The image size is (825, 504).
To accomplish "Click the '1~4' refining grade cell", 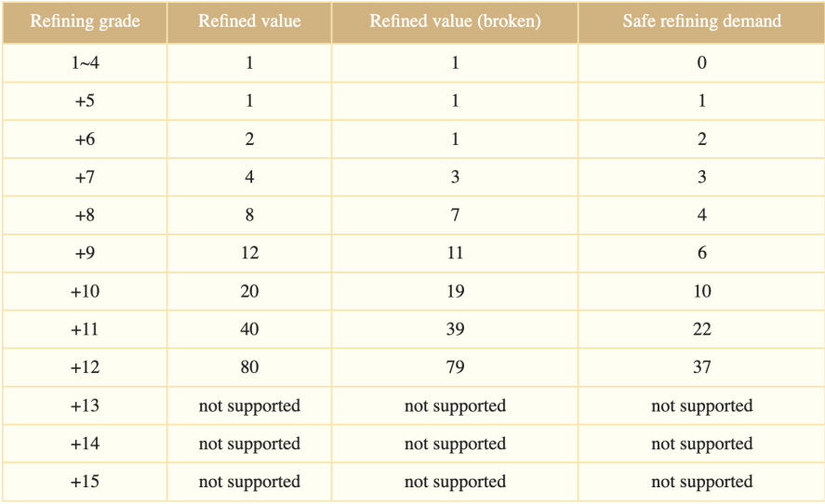I will tap(85, 62).
